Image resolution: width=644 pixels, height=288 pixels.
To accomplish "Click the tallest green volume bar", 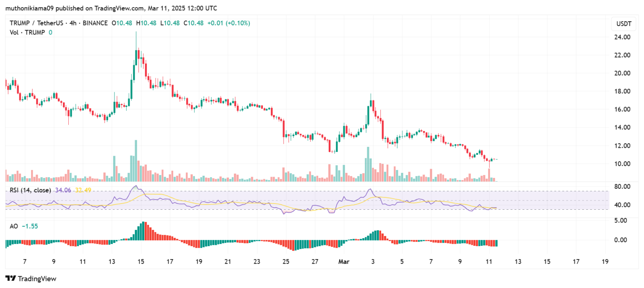I will (x=135, y=161).
